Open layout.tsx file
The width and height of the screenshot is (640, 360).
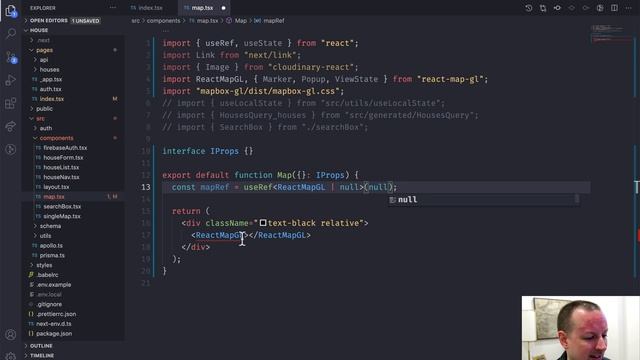click(x=56, y=187)
